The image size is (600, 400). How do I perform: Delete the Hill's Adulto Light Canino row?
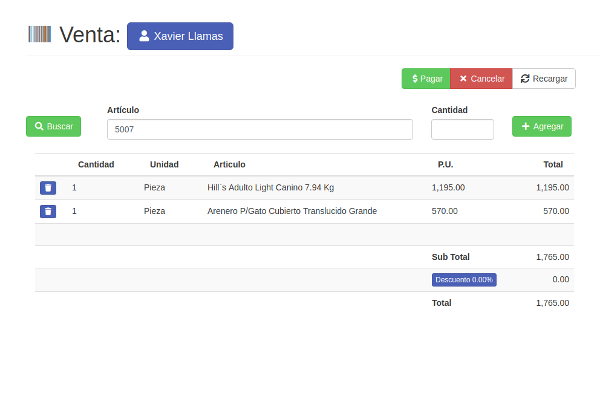pyautogui.click(x=48, y=188)
